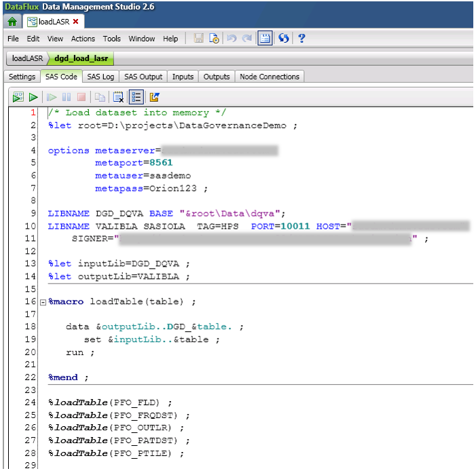Screen dimensions: 476x473
Task: Collapse the loadTable macro block
Action: 43,302
